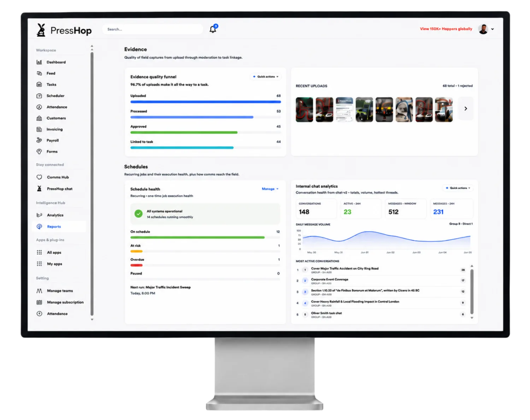
Task: Click View 150K+ Hoppers globally link
Action: click(x=446, y=29)
